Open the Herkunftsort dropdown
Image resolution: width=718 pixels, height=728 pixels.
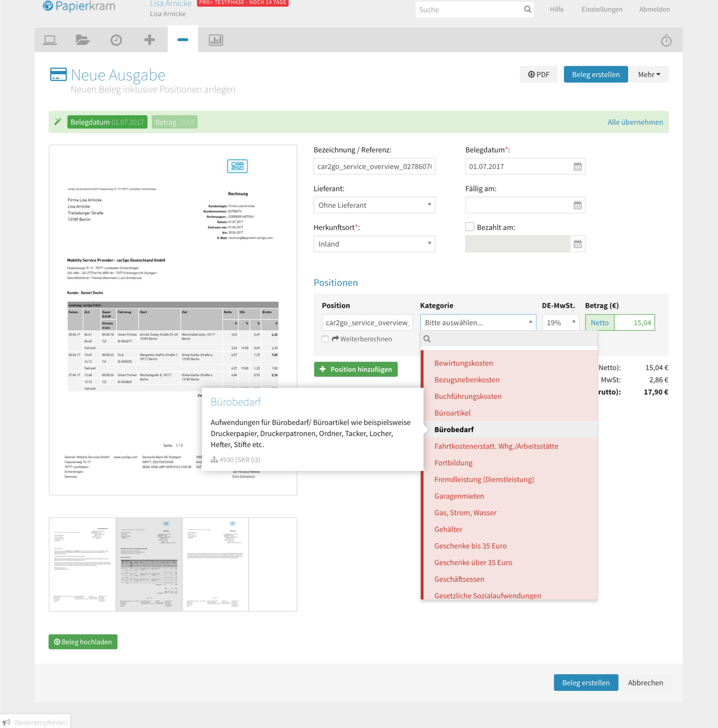pyautogui.click(x=374, y=244)
